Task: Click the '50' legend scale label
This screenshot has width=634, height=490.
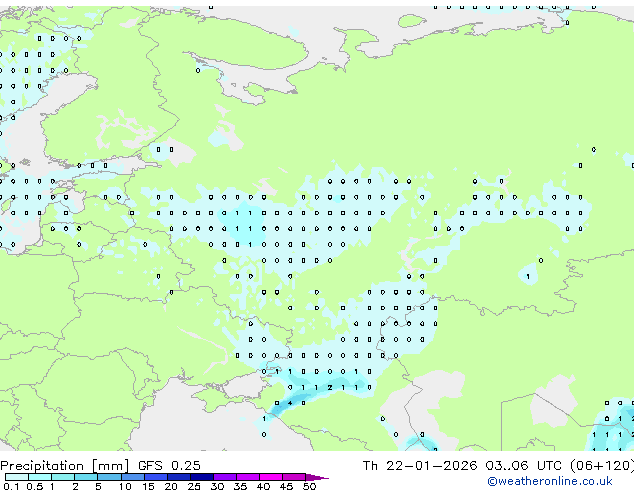Action: [309, 486]
